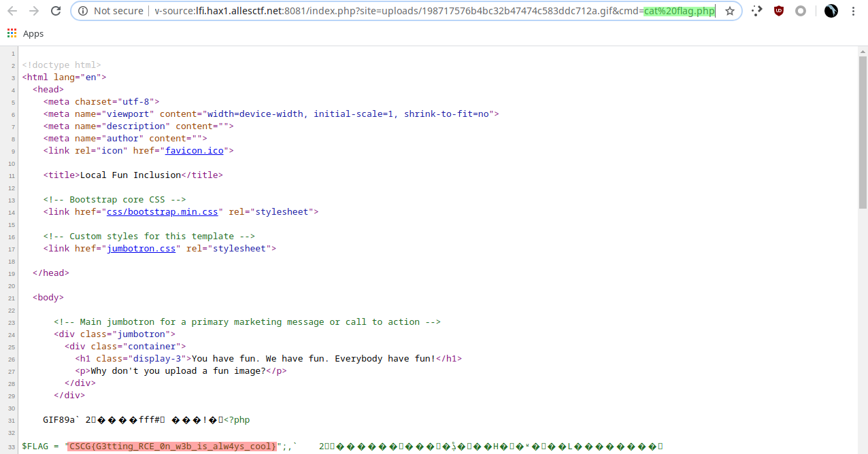
Task: Click the forward navigation arrow
Action: coord(34,11)
